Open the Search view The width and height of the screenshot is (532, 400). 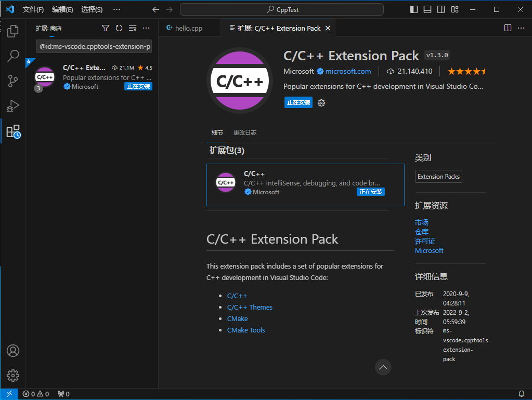point(12,56)
